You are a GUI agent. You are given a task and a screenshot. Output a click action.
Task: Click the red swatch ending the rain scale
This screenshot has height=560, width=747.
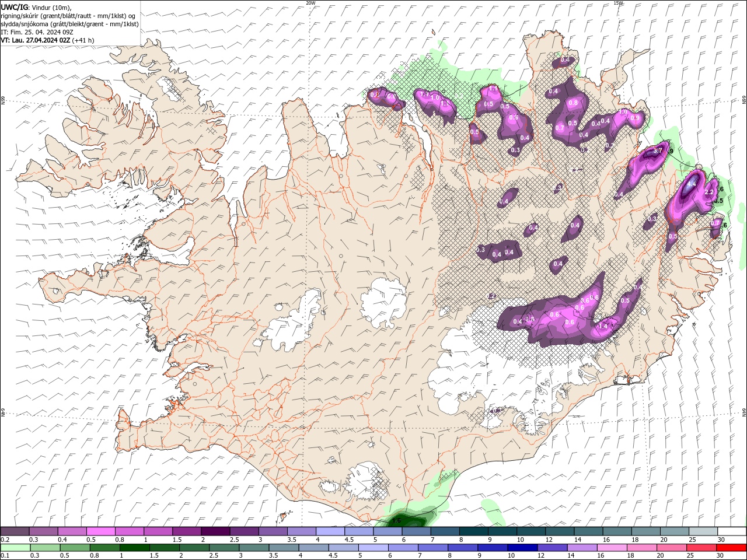tap(732, 548)
